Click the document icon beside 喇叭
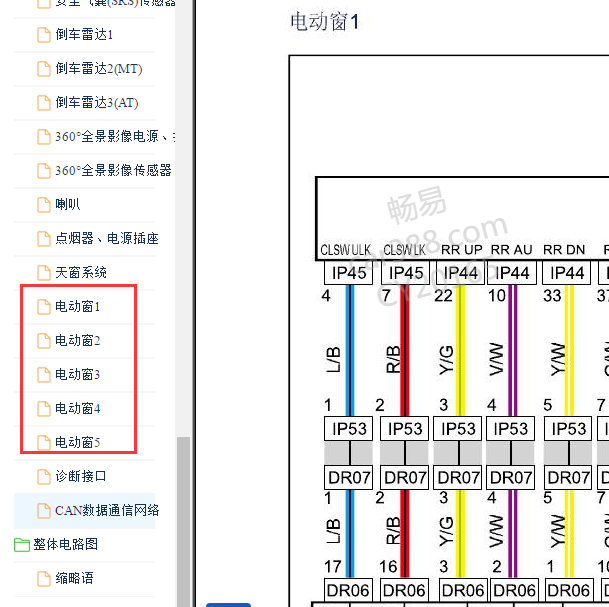Viewport: 609px width, 607px height. pos(44,205)
